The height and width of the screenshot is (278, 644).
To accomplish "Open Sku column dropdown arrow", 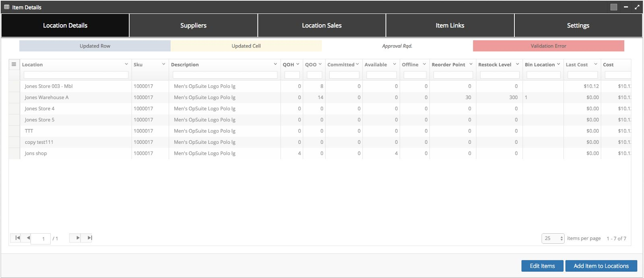I will point(163,64).
